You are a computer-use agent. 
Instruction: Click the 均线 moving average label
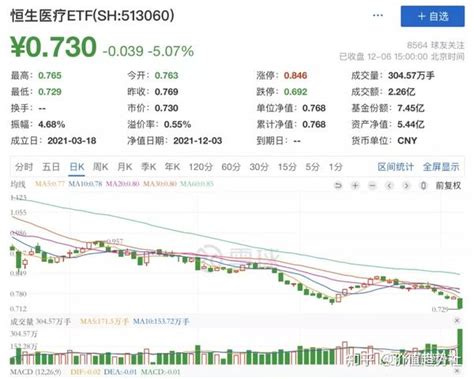[18, 184]
